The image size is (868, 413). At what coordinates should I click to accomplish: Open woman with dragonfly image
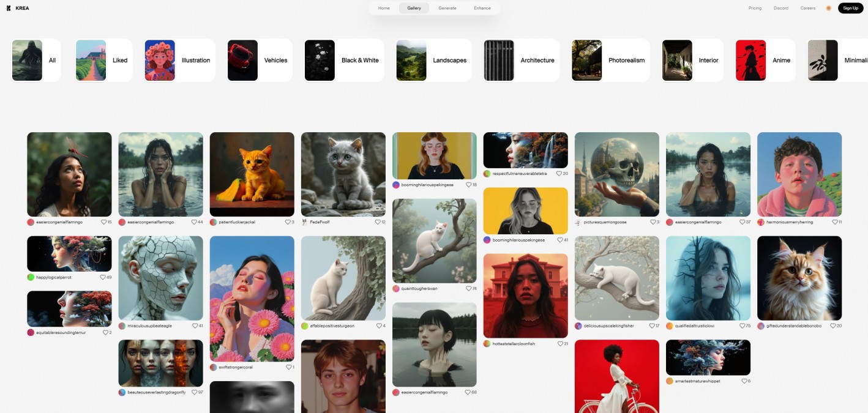tap(69, 174)
